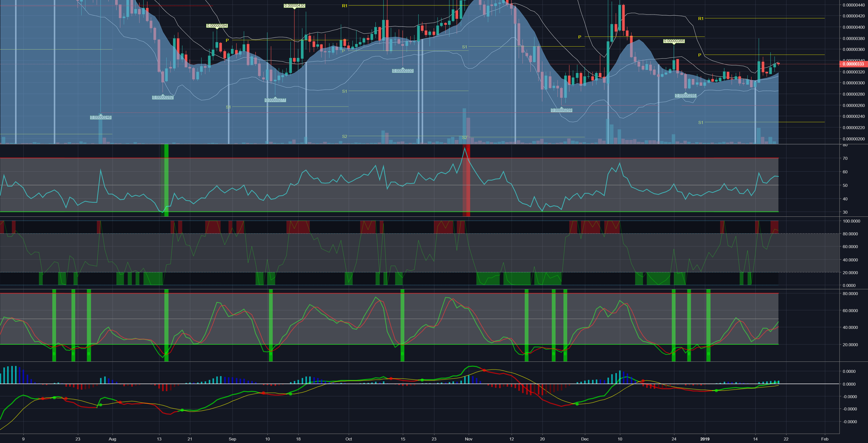Click the 0.00000394 swing high label
The width and height of the screenshot is (868, 443).
[217, 26]
